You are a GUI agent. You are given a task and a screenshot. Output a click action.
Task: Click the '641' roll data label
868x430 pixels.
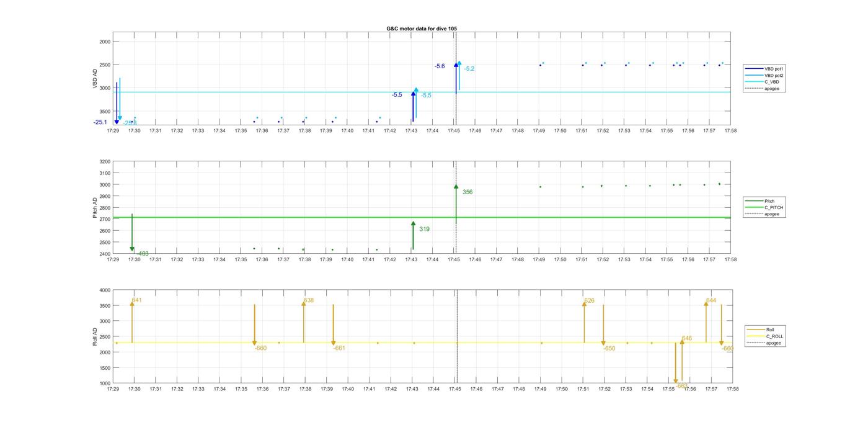tap(136, 300)
